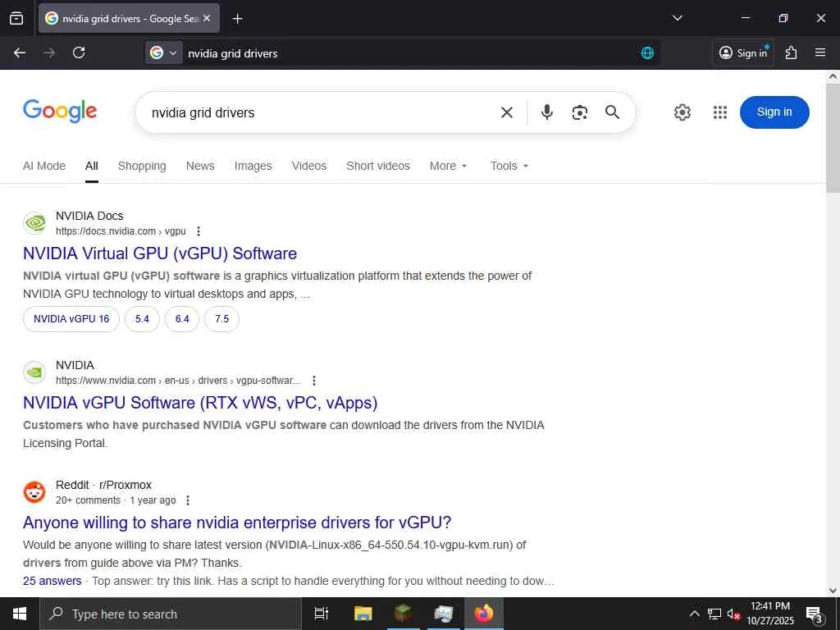Open options for nvidia.com vgpu-software result

coord(314,381)
